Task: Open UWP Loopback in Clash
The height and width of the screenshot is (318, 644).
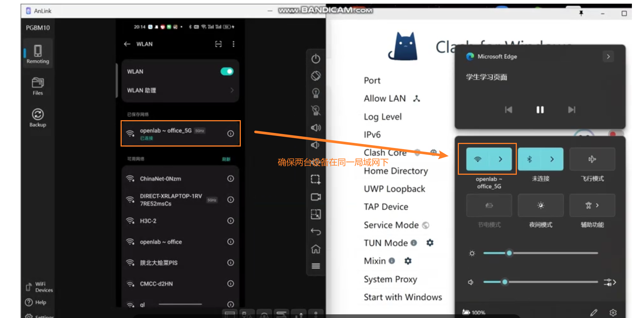Action: (x=394, y=189)
